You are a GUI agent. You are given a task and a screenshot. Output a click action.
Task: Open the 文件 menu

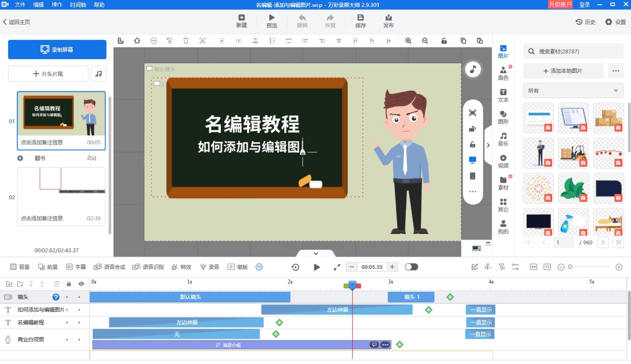(x=20, y=5)
